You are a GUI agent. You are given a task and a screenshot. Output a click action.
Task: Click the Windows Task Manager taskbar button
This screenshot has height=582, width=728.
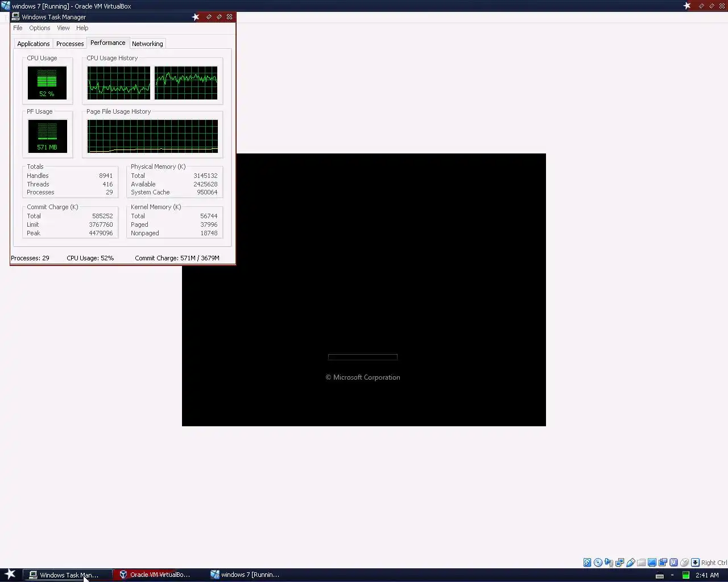click(68, 575)
